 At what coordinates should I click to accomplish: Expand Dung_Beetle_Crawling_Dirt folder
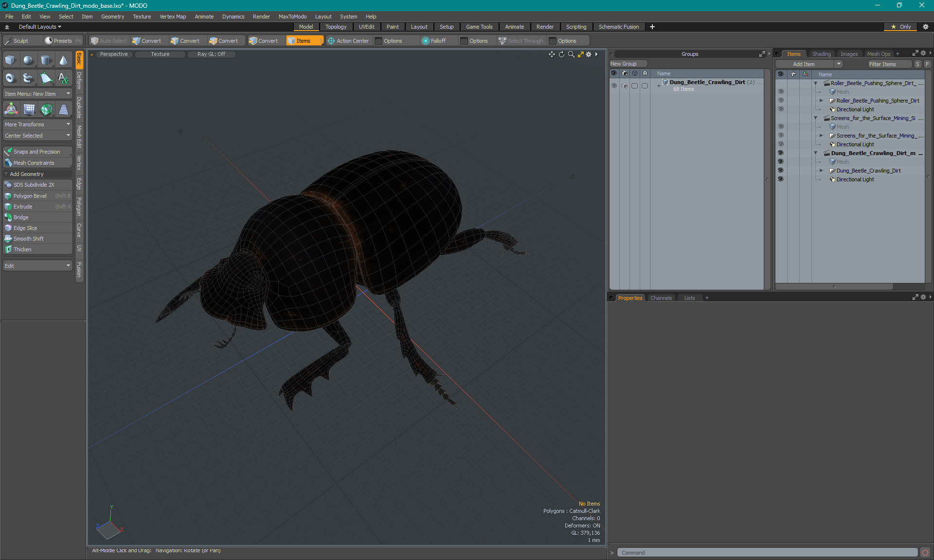(x=822, y=171)
